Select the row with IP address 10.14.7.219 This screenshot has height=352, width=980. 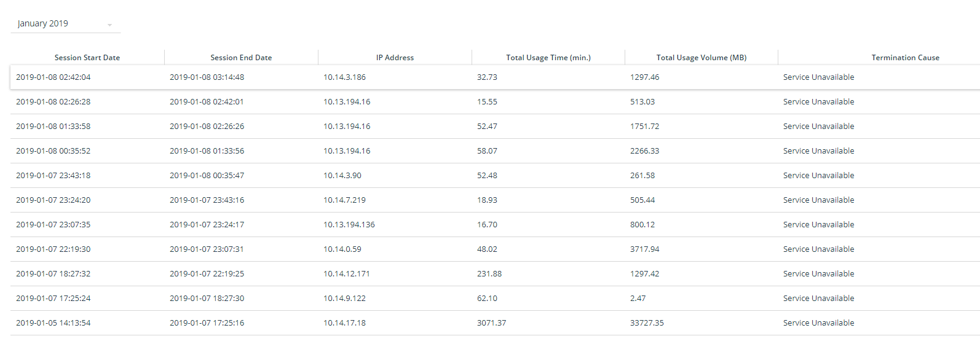click(346, 200)
